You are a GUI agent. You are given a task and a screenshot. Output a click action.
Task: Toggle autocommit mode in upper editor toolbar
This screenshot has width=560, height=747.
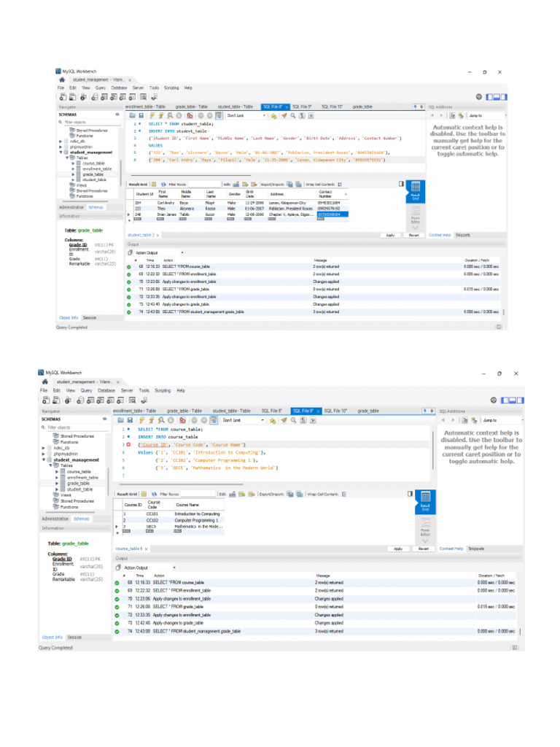click(x=219, y=116)
